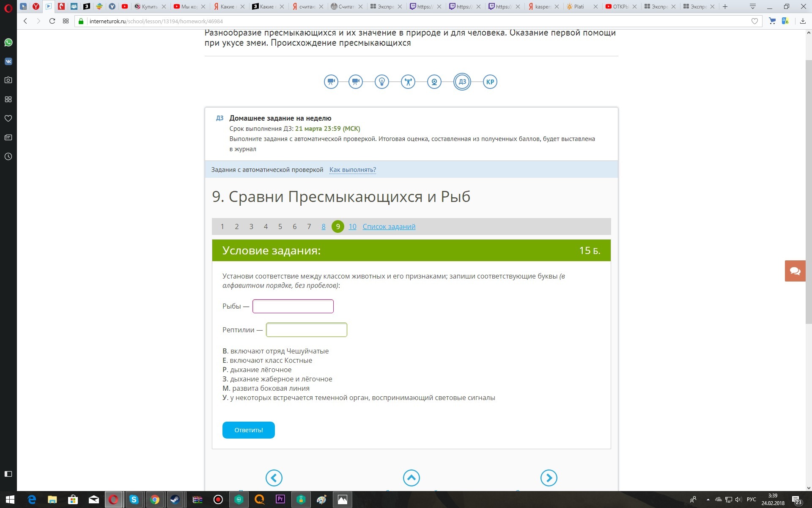This screenshot has width=812, height=508.
Task: Click the lightbulb lesson step icon
Action: tap(381, 82)
